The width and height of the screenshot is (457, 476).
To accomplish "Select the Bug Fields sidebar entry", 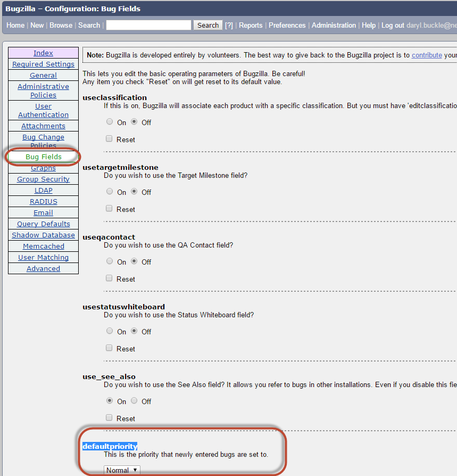I will 44,157.
